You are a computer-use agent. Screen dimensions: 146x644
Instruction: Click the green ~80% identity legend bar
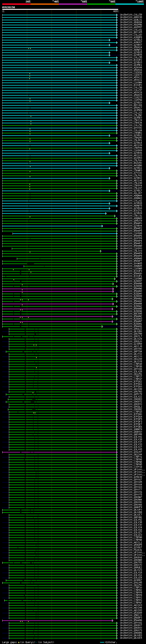101,4
